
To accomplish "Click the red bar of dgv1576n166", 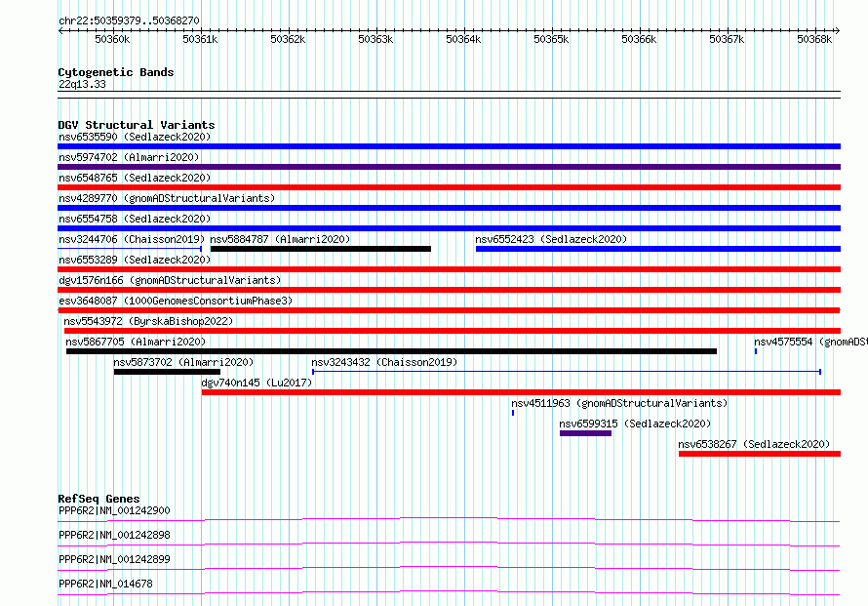I will click(449, 290).
